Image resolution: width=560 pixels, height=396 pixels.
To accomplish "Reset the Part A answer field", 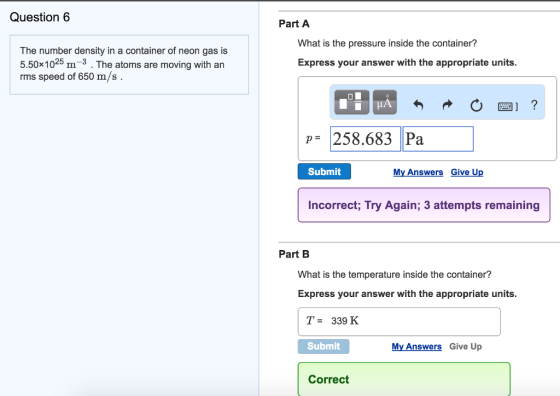I will coord(476,105).
